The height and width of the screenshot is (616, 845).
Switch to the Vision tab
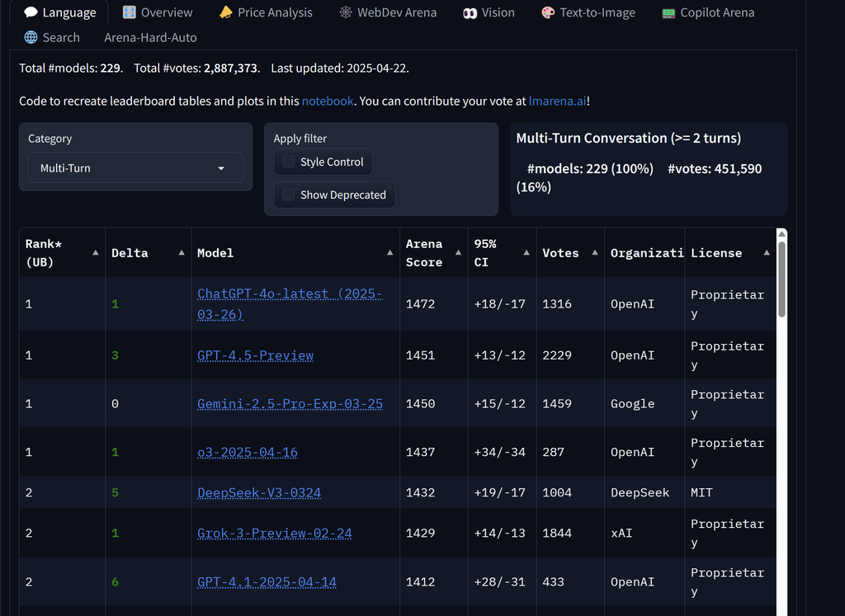point(489,12)
